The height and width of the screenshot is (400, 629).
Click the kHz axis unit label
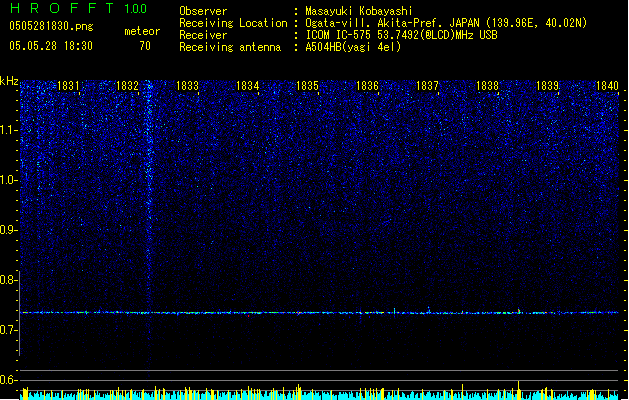click(x=9, y=81)
